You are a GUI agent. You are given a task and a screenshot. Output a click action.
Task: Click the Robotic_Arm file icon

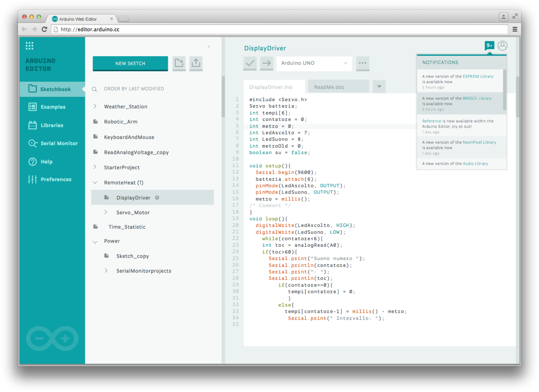click(95, 121)
